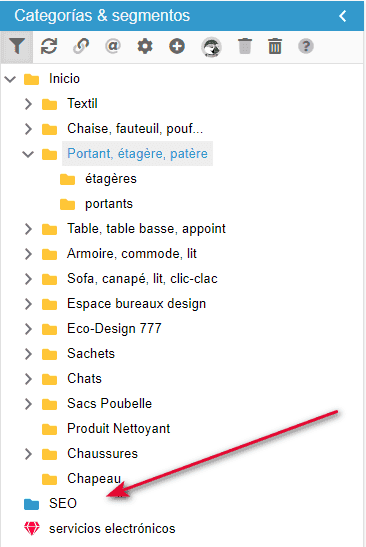Collapse Portant, étagère, patère category
The width and height of the screenshot is (366, 547).
click(x=28, y=154)
